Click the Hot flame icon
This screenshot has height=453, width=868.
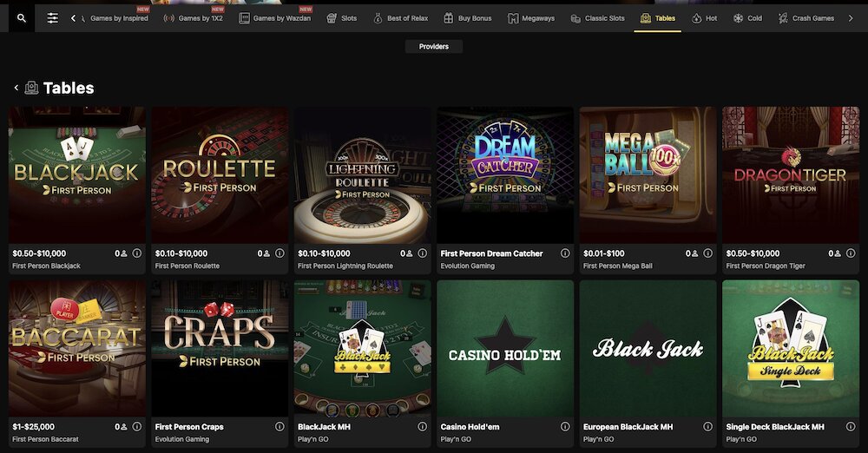point(696,18)
